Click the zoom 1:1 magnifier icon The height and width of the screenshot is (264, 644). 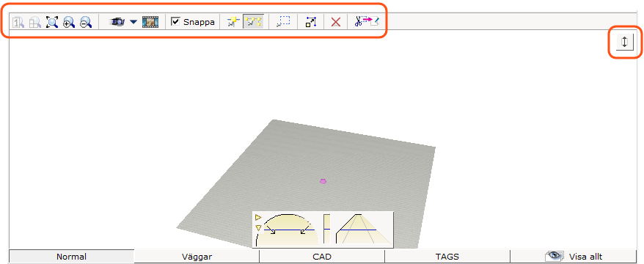click(19, 22)
